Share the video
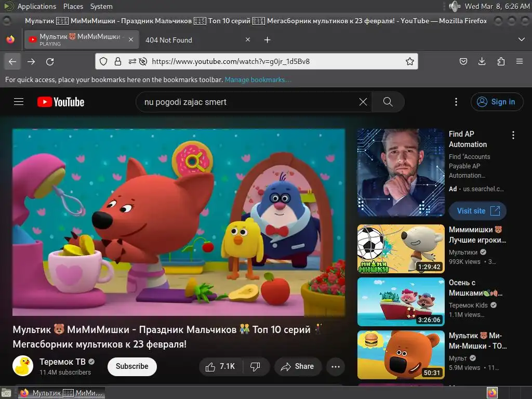The width and height of the screenshot is (532, 399). point(298,366)
